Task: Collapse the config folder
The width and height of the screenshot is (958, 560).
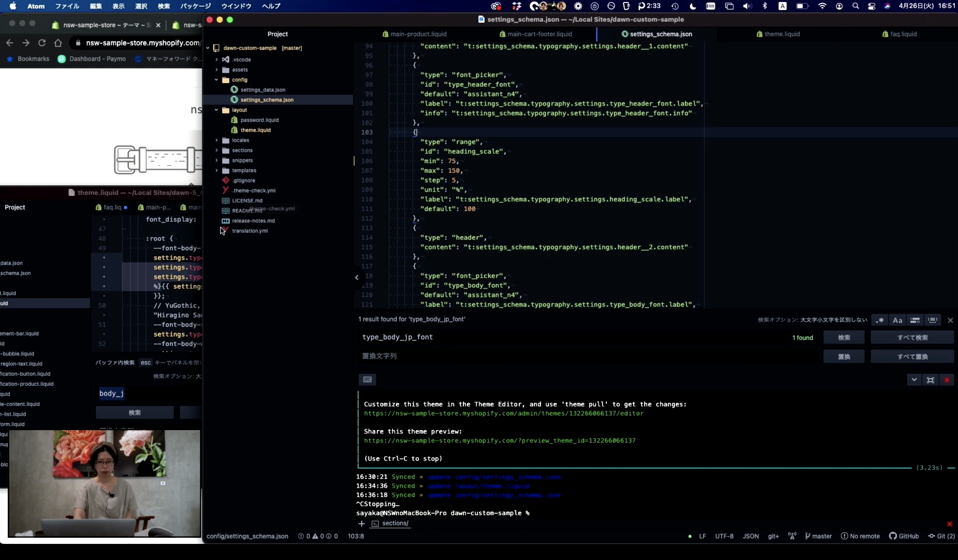Action: pos(216,80)
